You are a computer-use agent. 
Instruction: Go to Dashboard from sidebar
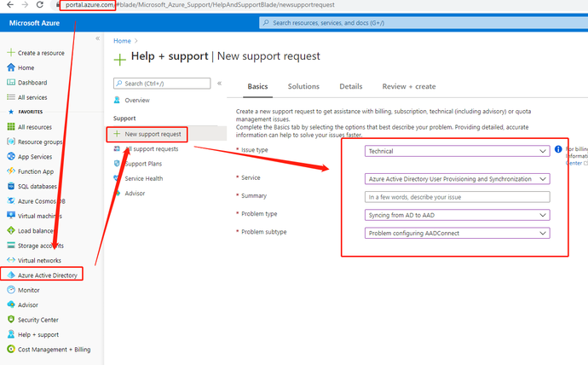[x=32, y=83]
